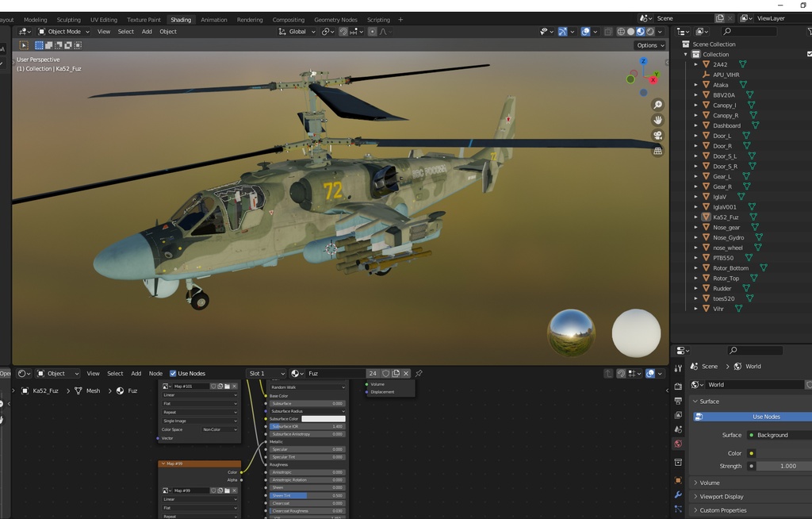Switch viewport to rendered shading sphere icon
The image size is (812, 519).
(650, 31)
